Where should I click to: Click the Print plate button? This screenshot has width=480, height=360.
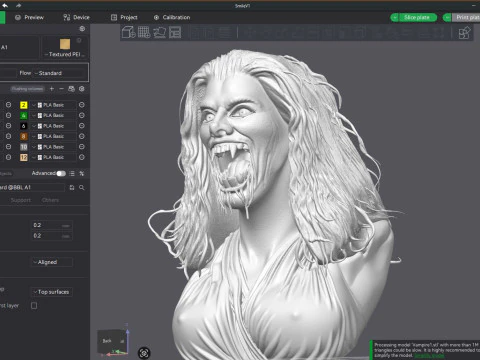(468, 17)
